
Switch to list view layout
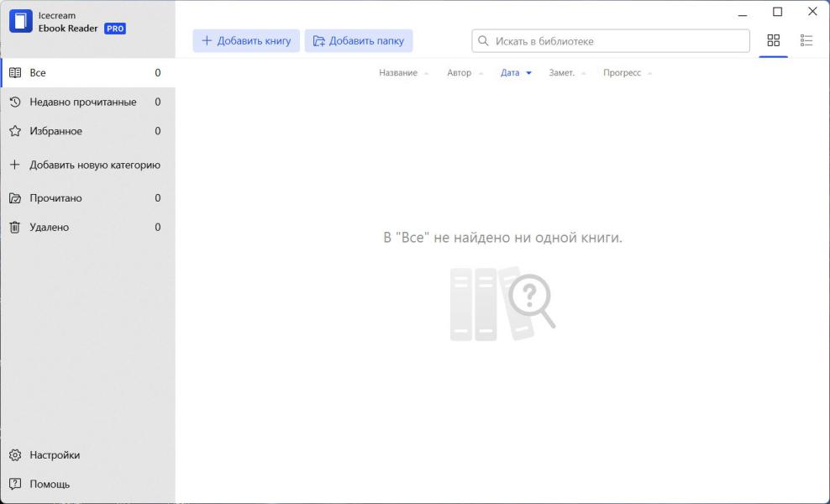click(806, 40)
